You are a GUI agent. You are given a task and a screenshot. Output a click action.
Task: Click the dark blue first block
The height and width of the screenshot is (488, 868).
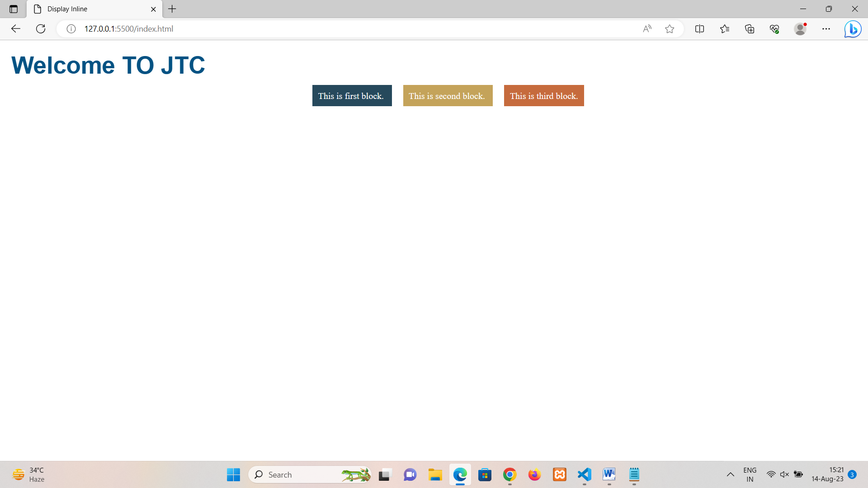(x=352, y=96)
